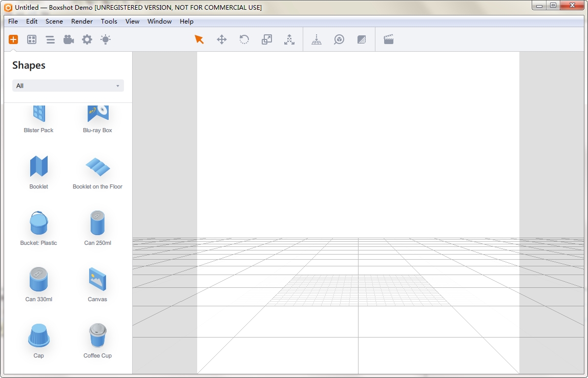
Task: Pick the Booklet on the Floor shape
Action: [x=97, y=167]
